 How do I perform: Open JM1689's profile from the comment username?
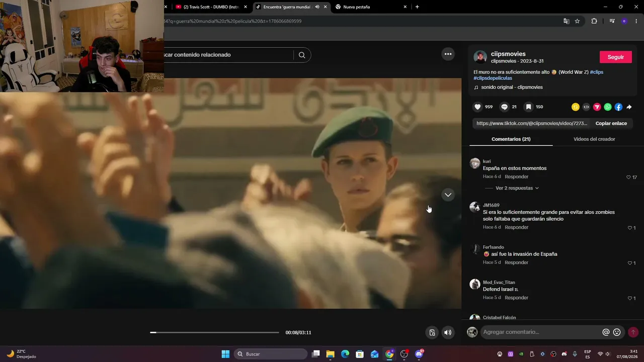(x=491, y=205)
